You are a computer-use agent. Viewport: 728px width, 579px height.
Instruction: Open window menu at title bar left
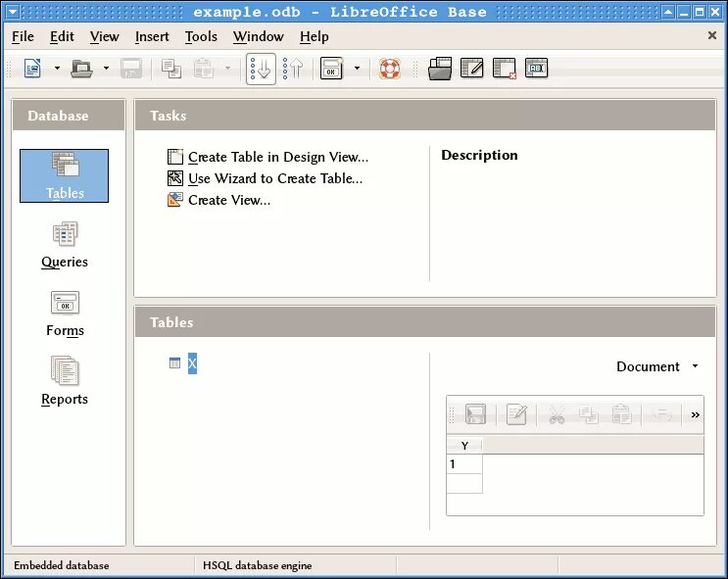[13, 12]
